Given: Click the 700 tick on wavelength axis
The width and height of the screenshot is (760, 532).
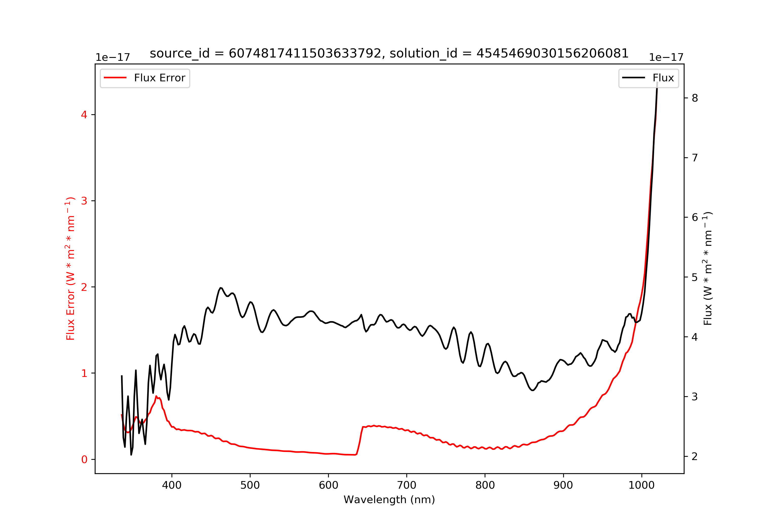Looking at the screenshot, I should (x=407, y=485).
